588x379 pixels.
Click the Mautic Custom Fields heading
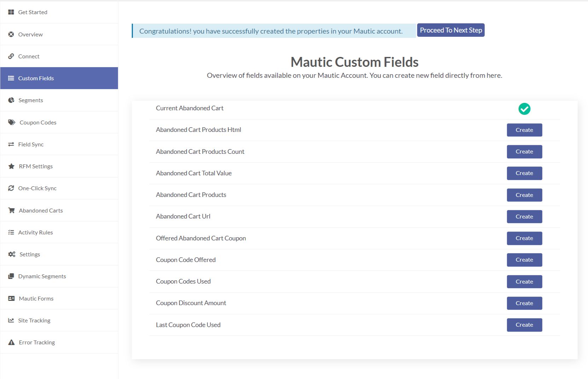tap(355, 62)
